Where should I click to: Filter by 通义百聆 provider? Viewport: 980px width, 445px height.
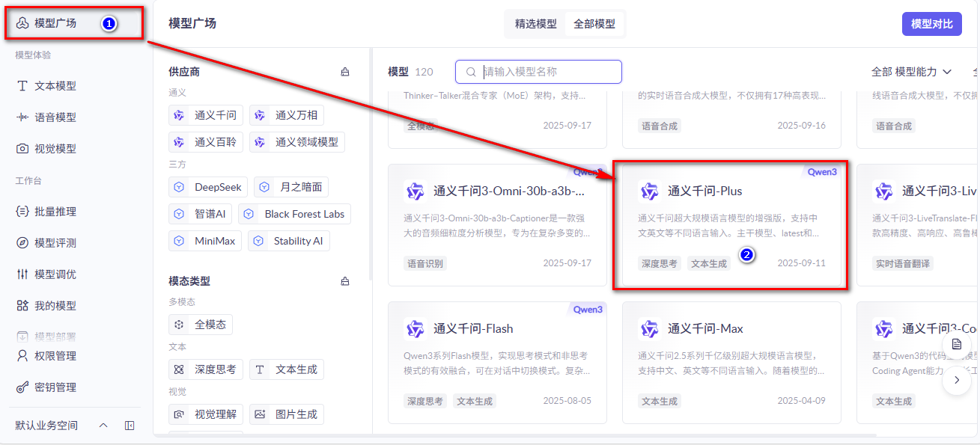pos(206,142)
